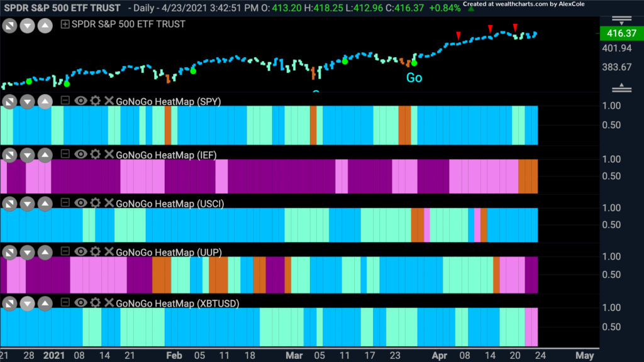Click the green 416.37 current price tag
This screenshot has width=644, height=362.
pyautogui.click(x=621, y=33)
